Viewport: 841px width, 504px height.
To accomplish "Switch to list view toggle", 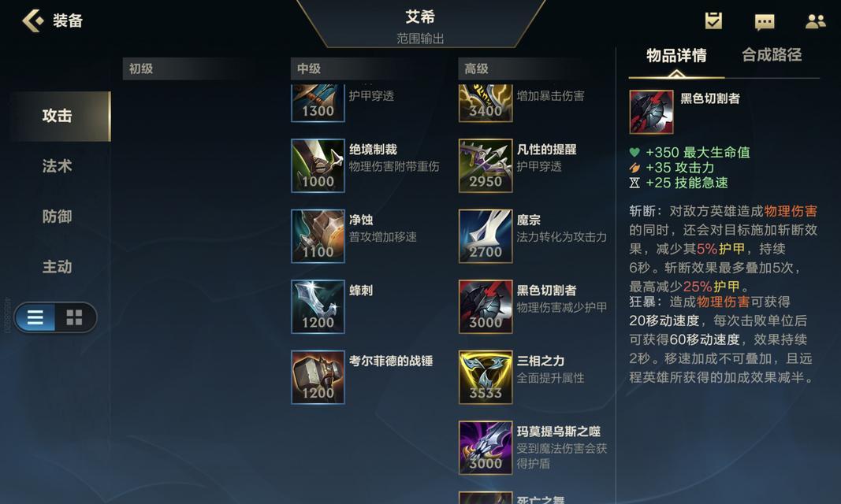I will 35,317.
